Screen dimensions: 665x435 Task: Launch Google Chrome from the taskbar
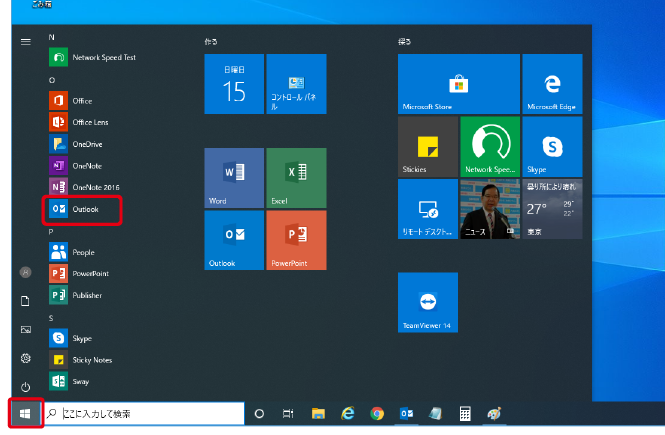point(377,414)
